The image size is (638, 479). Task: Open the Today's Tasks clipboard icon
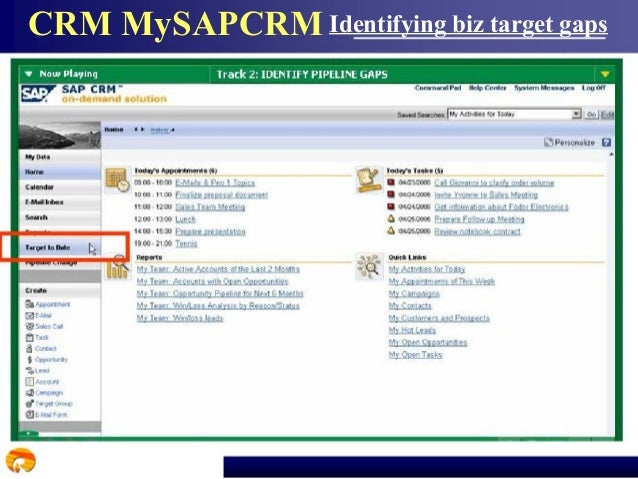point(369,179)
